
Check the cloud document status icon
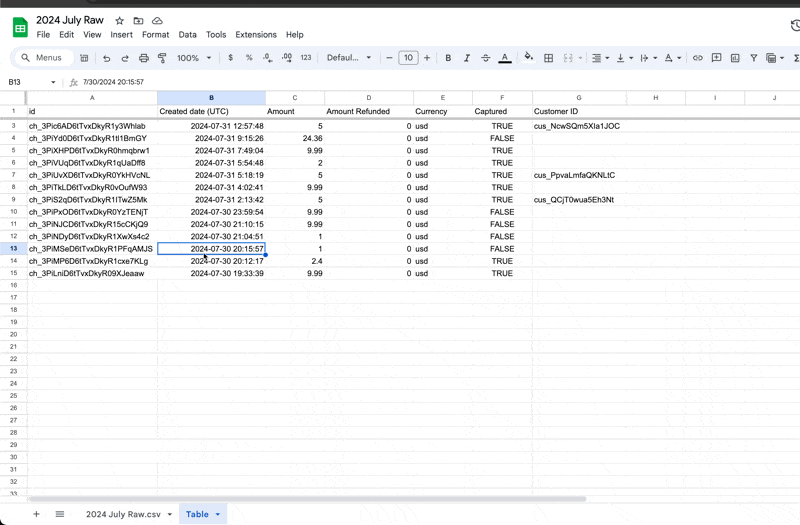coord(157,21)
